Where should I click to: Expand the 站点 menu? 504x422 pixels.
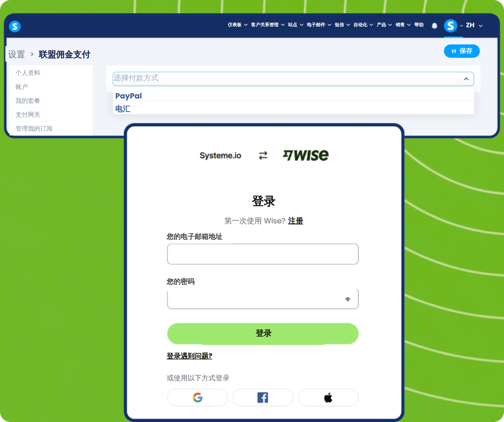point(296,25)
